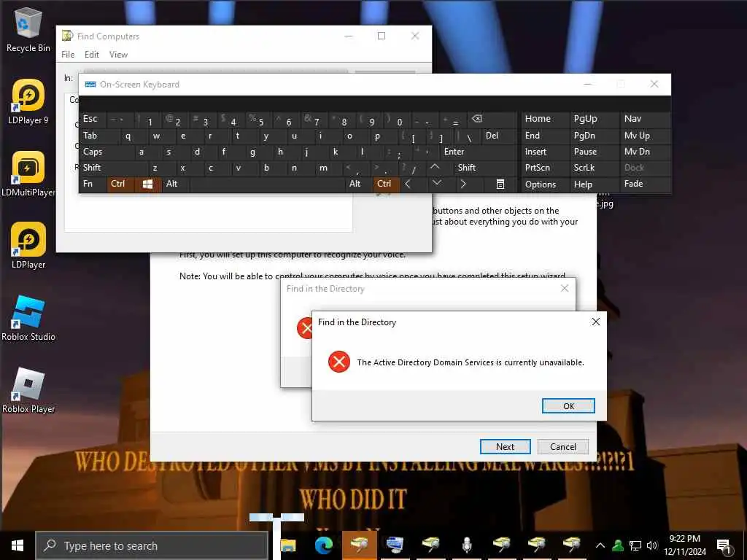Viewport: 747px width, 560px height.
Task: Click Cancel in the speech setup wizard
Action: (x=562, y=447)
